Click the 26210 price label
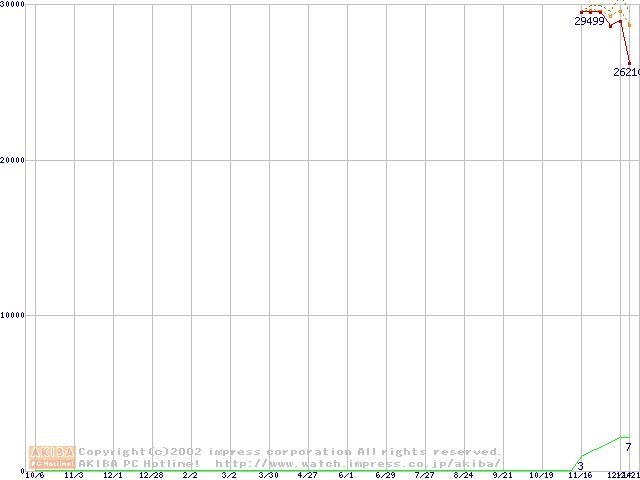This screenshot has width=640, height=480. pos(626,72)
